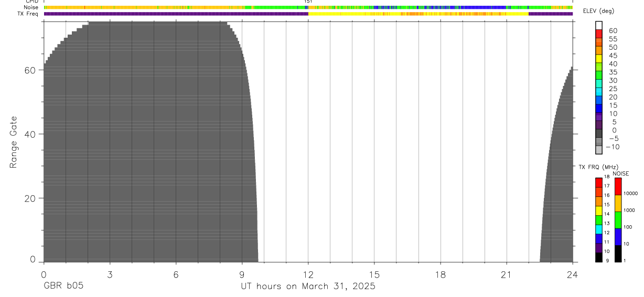
Task: Click the CPID value '151' above the plot
Action: [308, 2]
